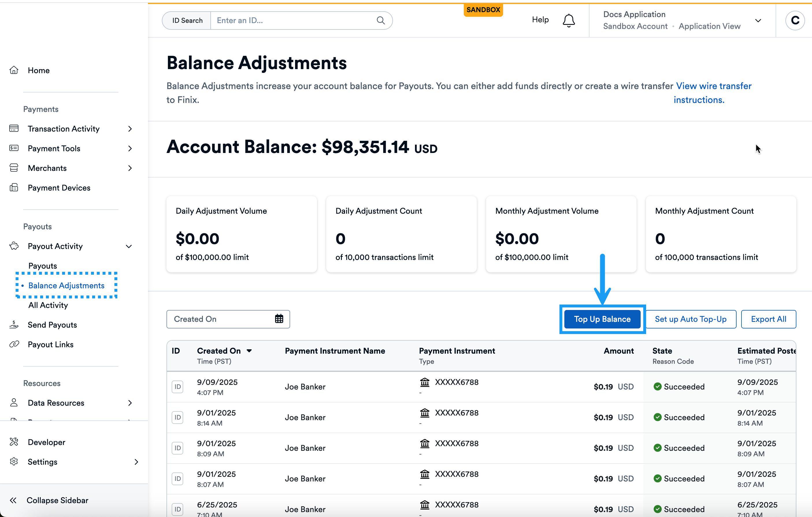Click the Merchants icon in the sidebar
This screenshot has width=812, height=517.
14,168
